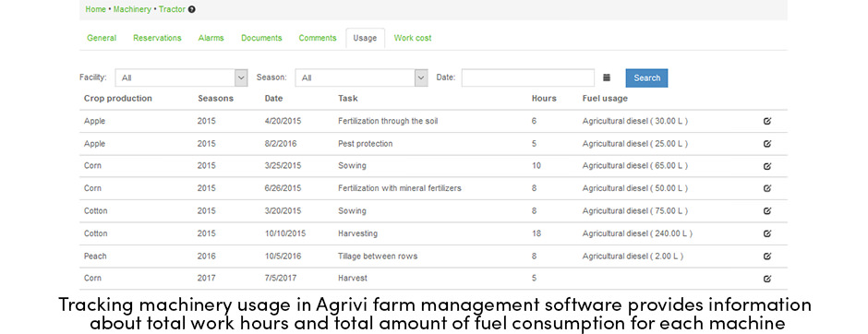
Task: Open the Alarms tab
Action: click(211, 38)
